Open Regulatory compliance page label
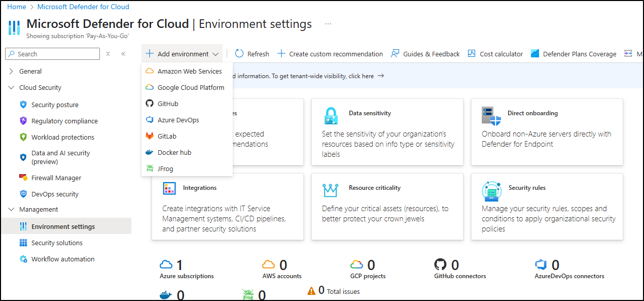 click(64, 121)
